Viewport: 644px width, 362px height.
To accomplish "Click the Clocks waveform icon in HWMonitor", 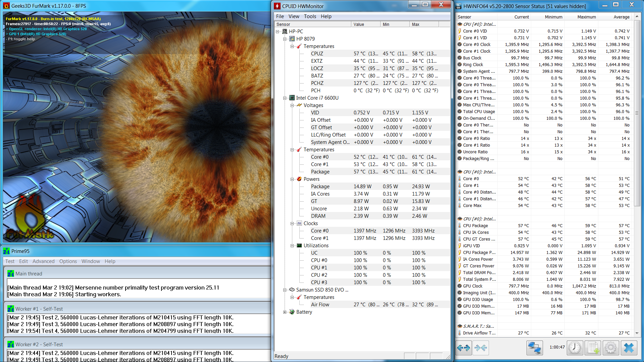I will tap(299, 223).
